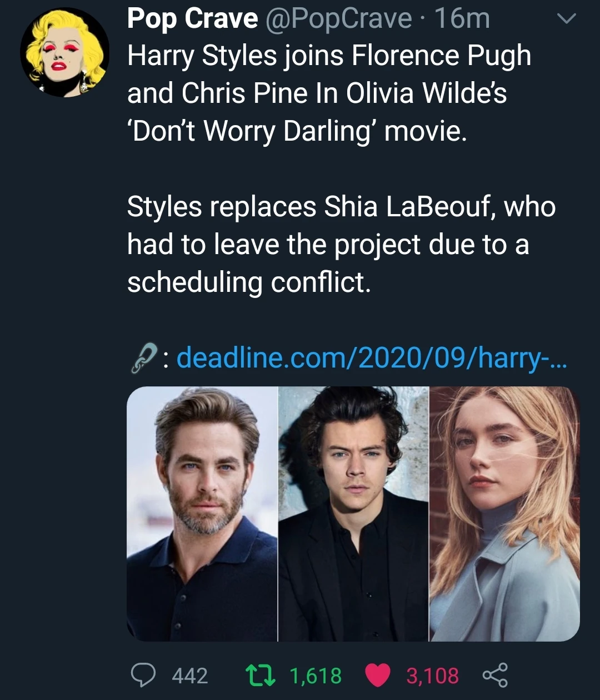Like the tweet with the heart icon

(x=378, y=675)
